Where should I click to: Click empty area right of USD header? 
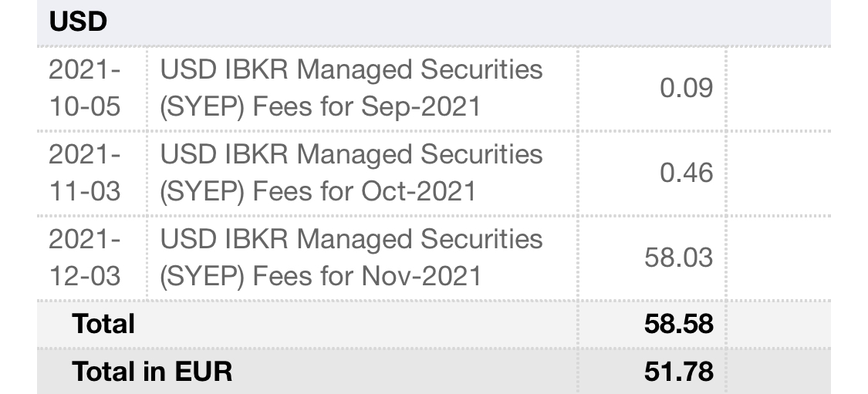471,22
